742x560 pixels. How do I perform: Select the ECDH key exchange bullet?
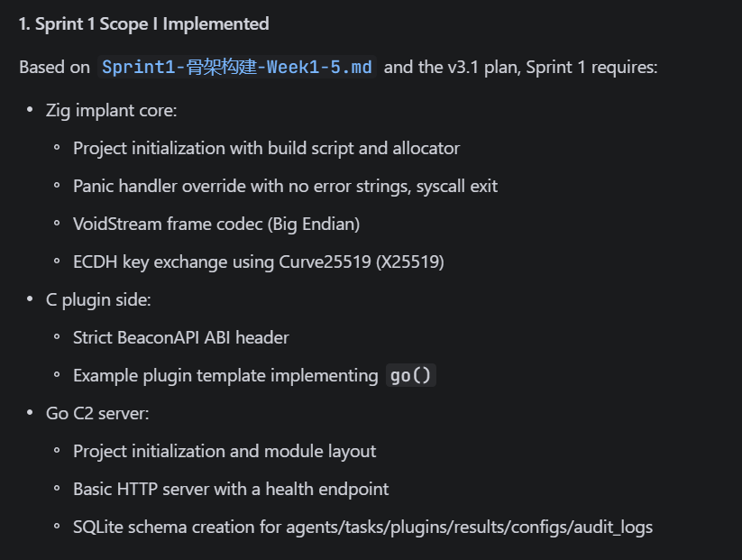[258, 262]
